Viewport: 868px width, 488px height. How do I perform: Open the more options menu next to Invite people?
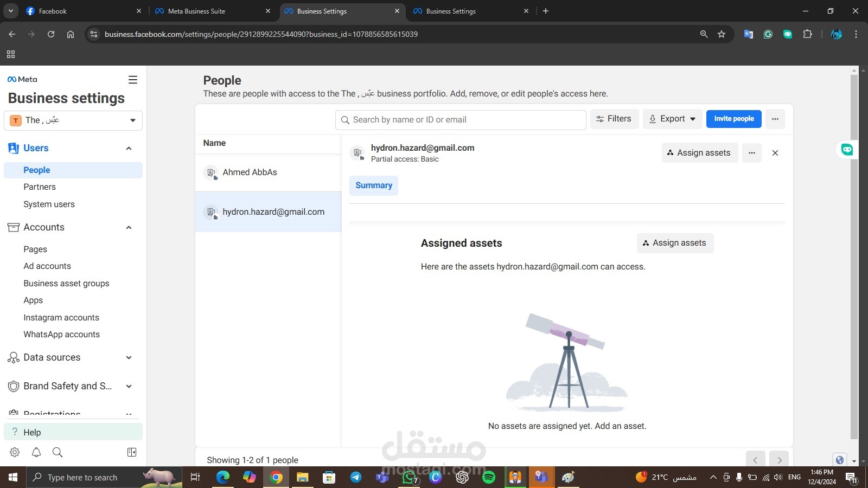point(775,119)
